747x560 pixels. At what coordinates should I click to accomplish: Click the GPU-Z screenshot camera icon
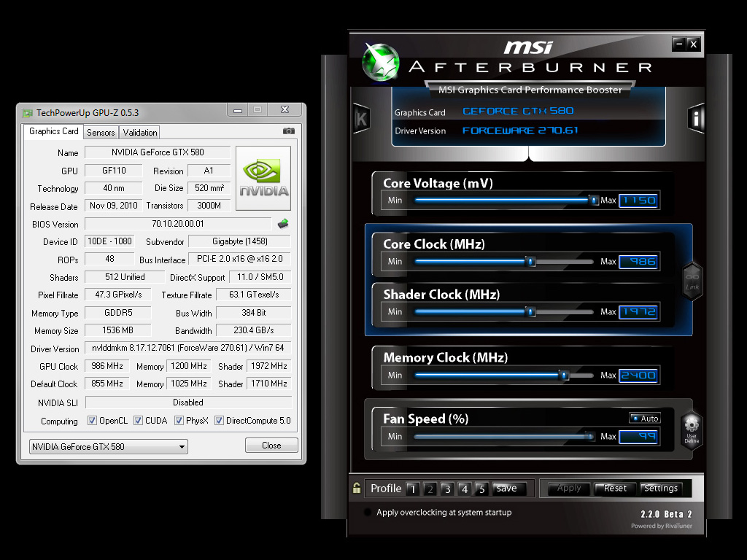tap(289, 131)
